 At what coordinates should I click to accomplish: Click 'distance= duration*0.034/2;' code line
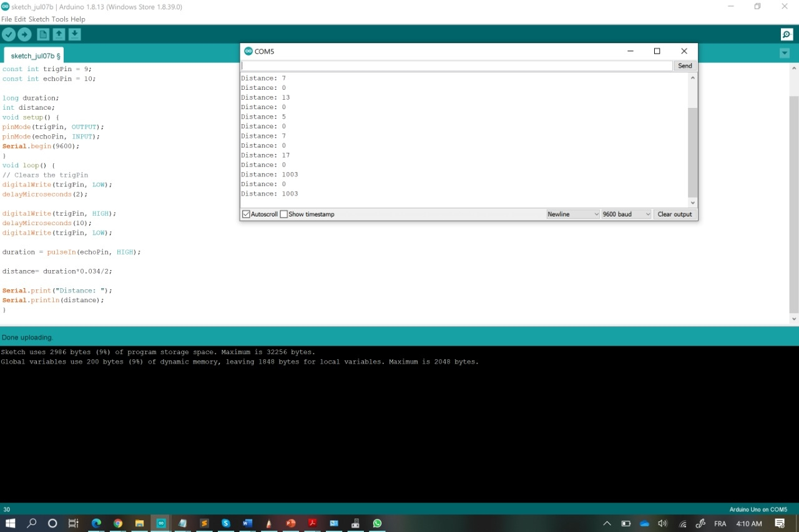point(57,272)
